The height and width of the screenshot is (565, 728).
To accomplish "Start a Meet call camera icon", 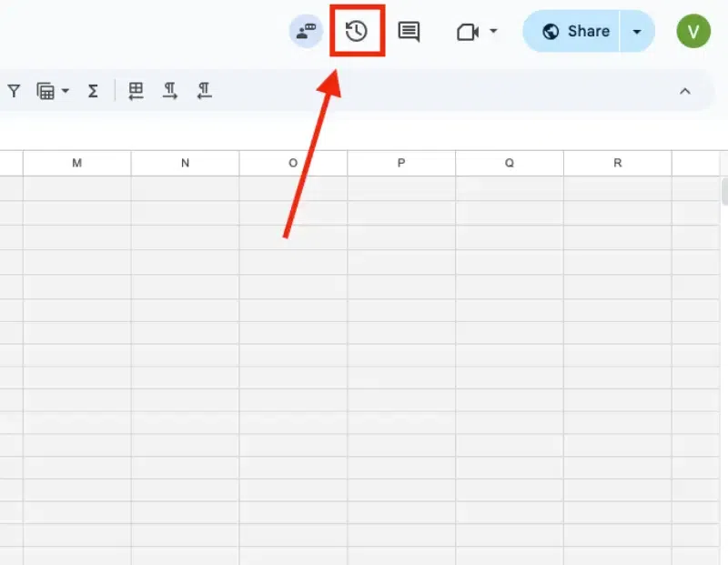I will click(x=468, y=32).
